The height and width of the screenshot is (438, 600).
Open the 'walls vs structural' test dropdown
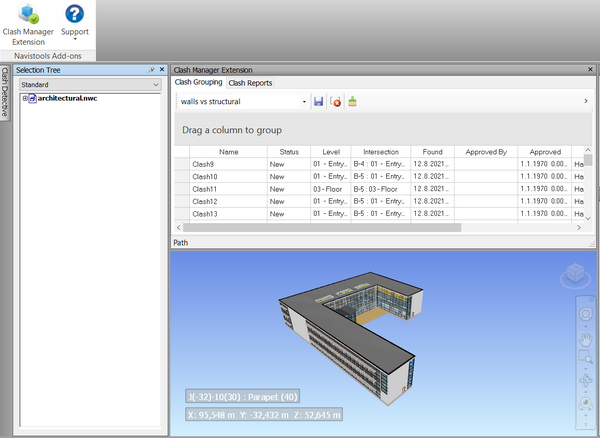coord(303,101)
